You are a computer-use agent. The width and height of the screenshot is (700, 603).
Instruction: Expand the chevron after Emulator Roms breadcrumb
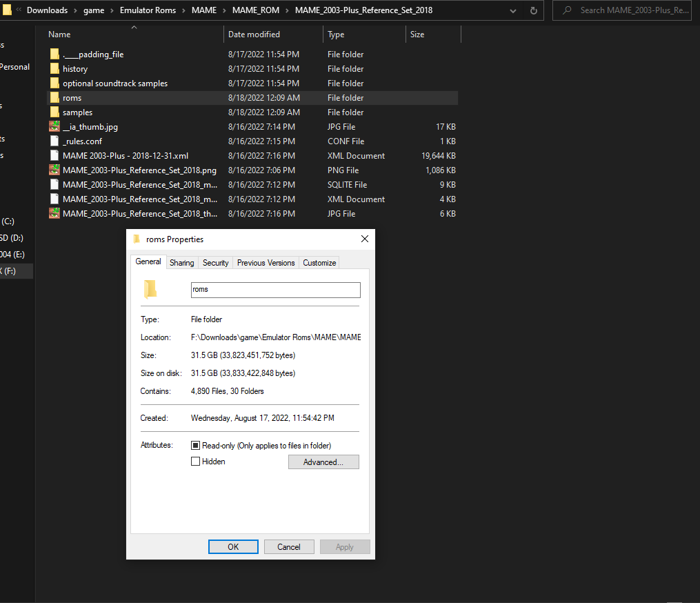[183, 10]
